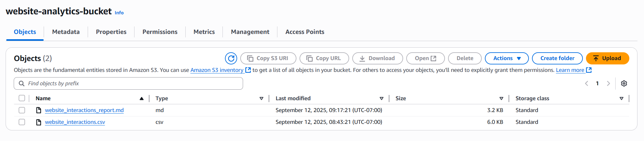The width and height of the screenshot is (644, 141).
Task: Open website_interactions_report.md link
Action: (84, 110)
